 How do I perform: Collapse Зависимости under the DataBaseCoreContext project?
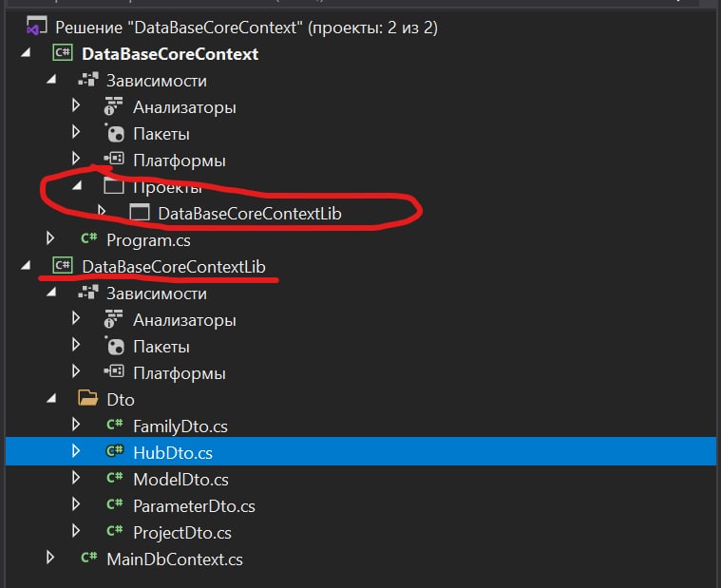51,80
